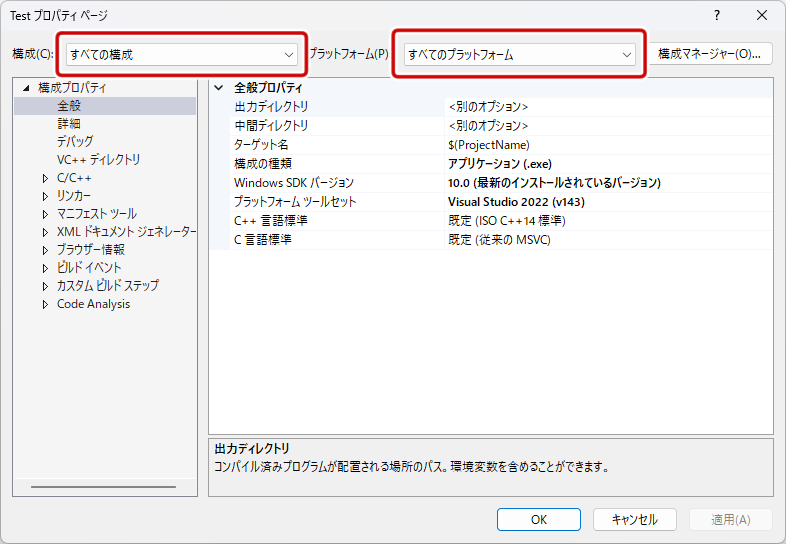786x544 pixels.
Task: Open the 構成 dropdown showing すべての構成
Action: (x=182, y=54)
